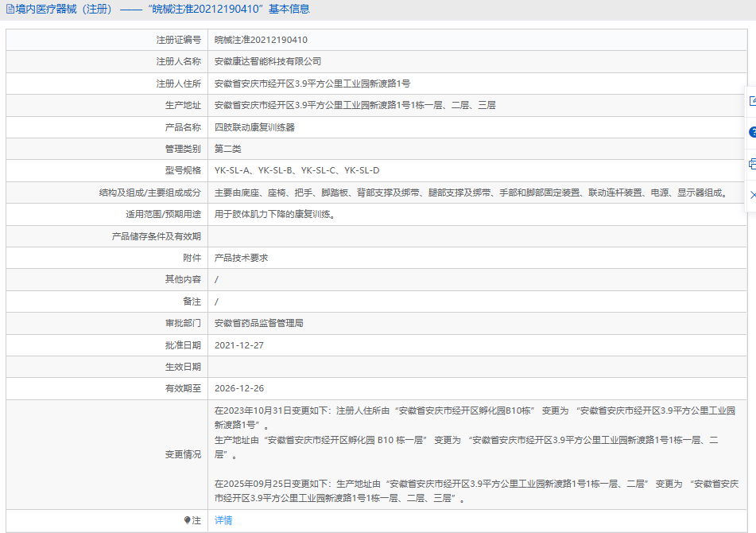Click expiry date 2026-12-26
This screenshot has height=533, width=756.
pyautogui.click(x=238, y=388)
